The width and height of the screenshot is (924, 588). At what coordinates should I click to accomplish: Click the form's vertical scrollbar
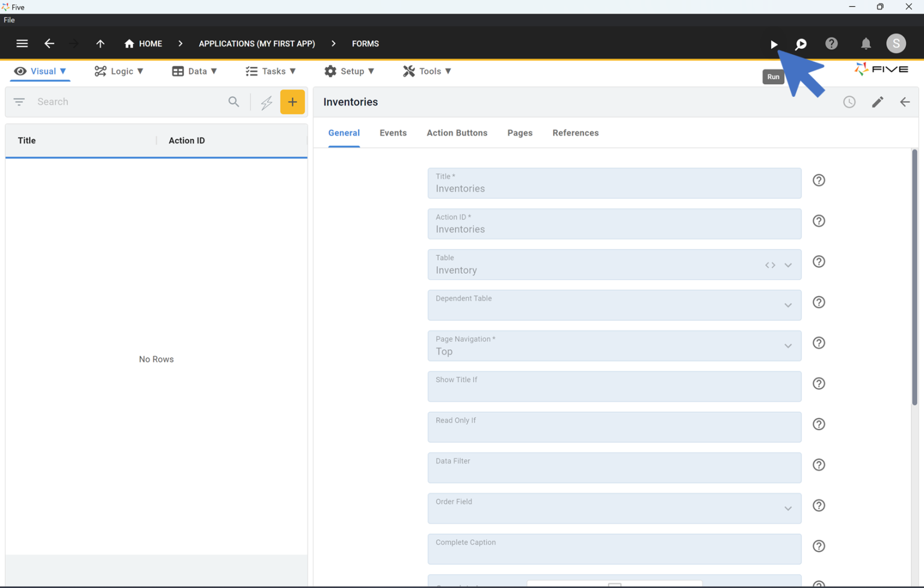[914, 277]
